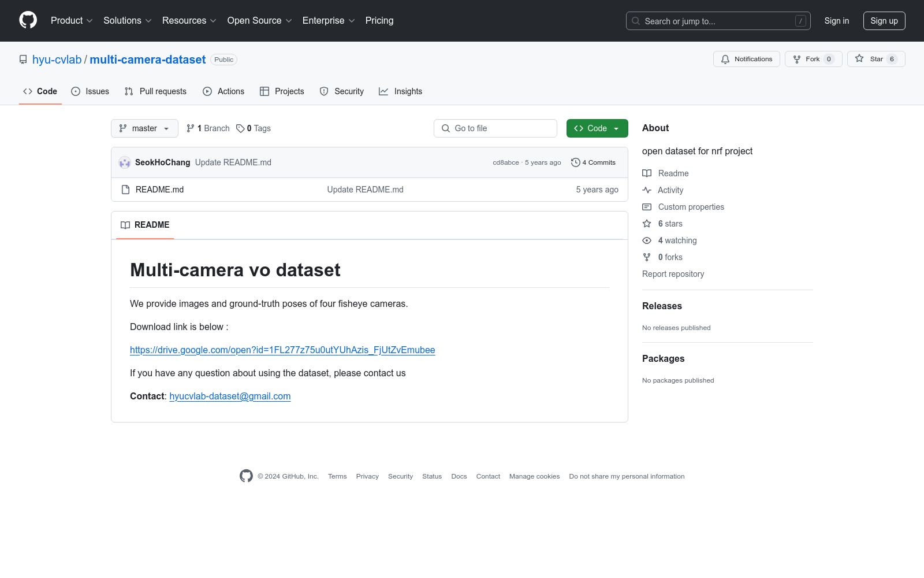This screenshot has width=924, height=578.
Task: Click the hyucvlab-dataset@gmail.com contact link
Action: click(x=230, y=396)
